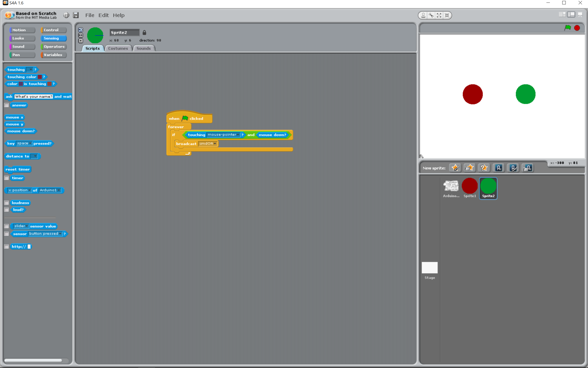Enter presentation mode

(x=580, y=14)
